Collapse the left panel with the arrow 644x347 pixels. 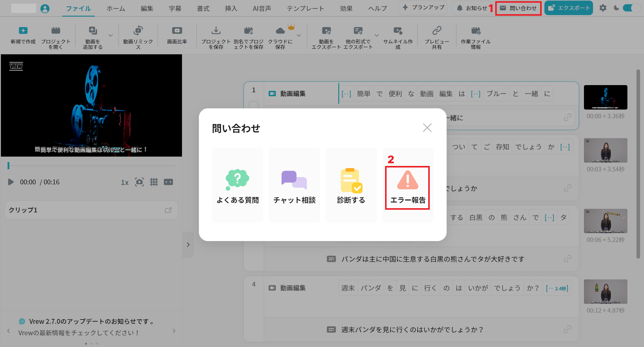(188, 245)
